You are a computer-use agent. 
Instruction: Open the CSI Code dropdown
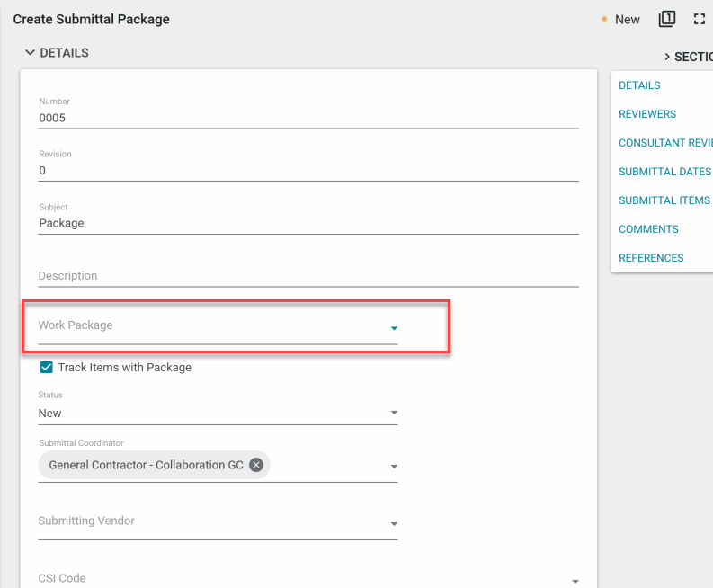click(x=575, y=582)
